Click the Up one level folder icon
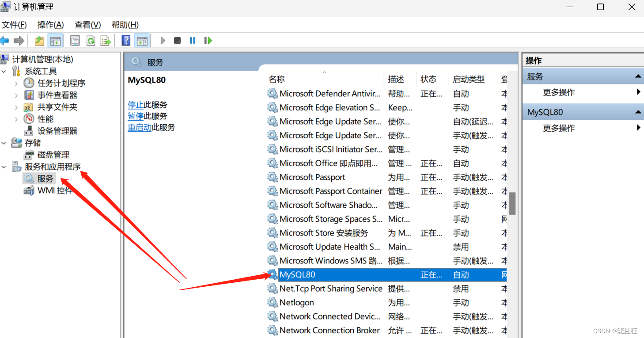Image resolution: width=644 pixels, height=338 pixels. coord(40,41)
